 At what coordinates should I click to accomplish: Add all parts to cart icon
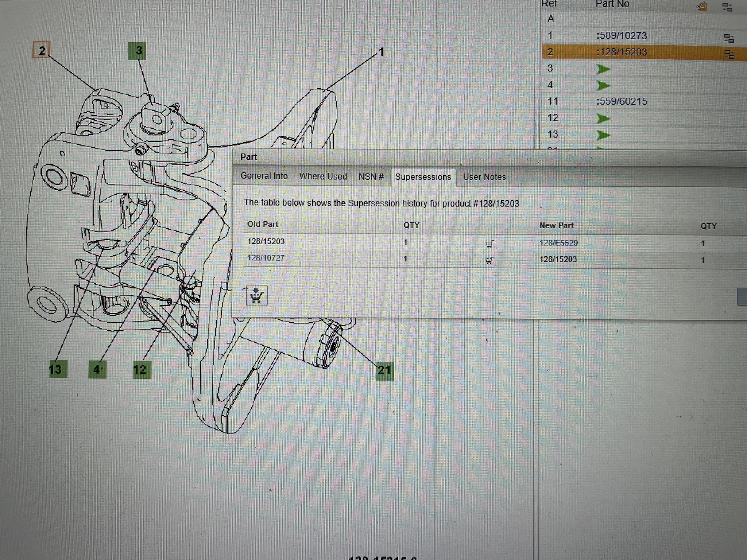(257, 295)
